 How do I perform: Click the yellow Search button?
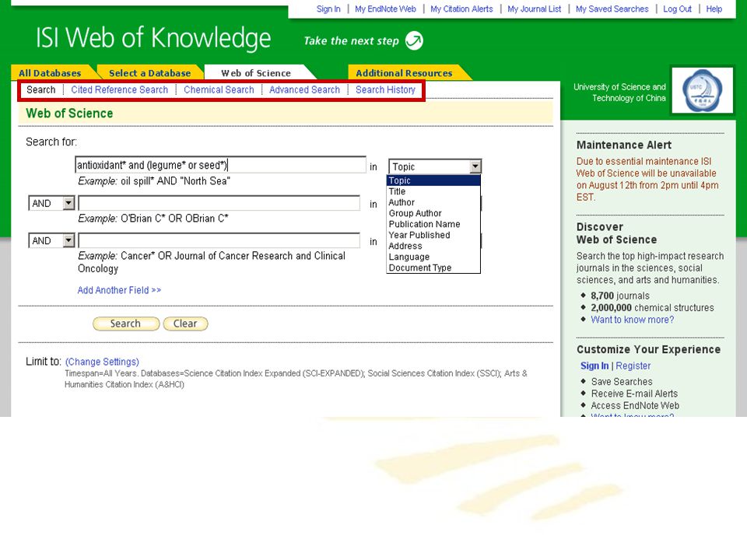[x=126, y=324]
